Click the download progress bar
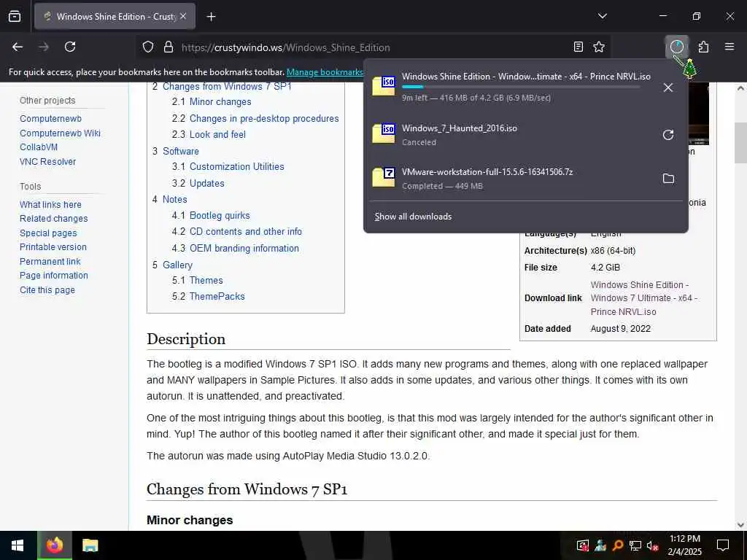747x560 pixels. [521, 87]
